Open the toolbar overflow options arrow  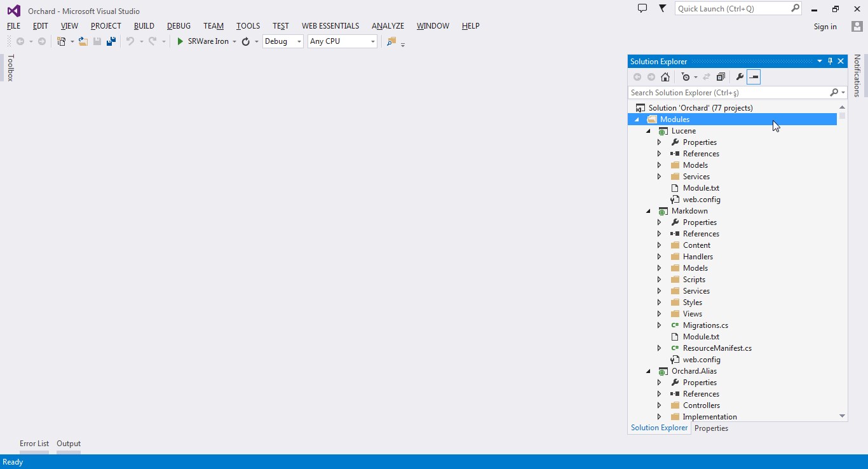click(x=403, y=44)
